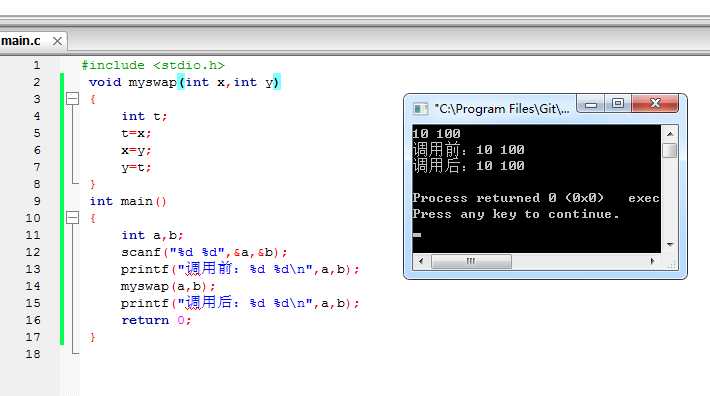Click line number 18 in gutter
The image size is (710, 396).
[x=33, y=354]
